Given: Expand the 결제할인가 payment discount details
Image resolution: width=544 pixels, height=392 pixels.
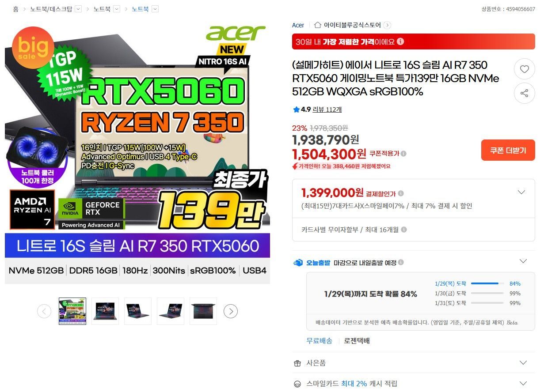Looking at the screenshot, I should pyautogui.click(x=521, y=192).
